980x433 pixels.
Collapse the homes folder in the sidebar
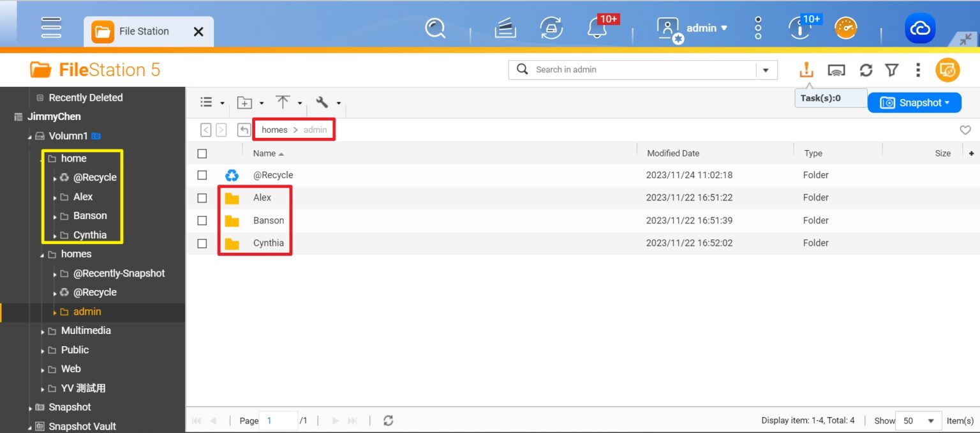(x=42, y=254)
